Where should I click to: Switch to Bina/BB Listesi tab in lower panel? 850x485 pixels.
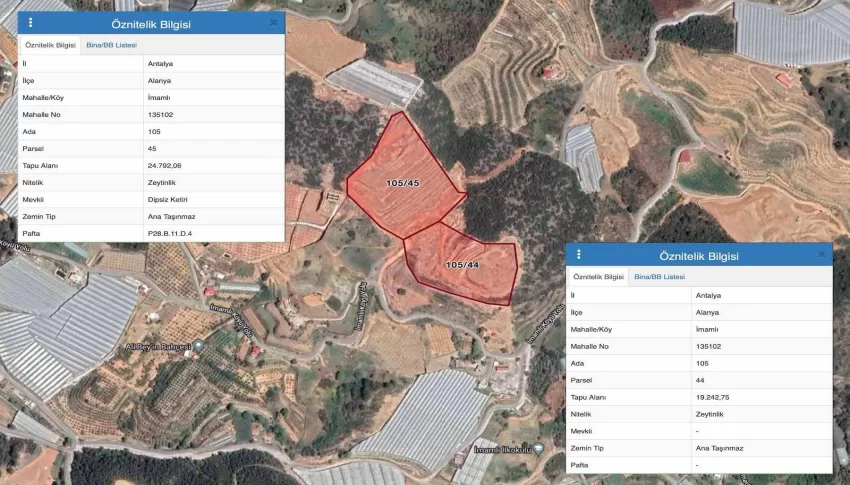[x=659, y=276]
